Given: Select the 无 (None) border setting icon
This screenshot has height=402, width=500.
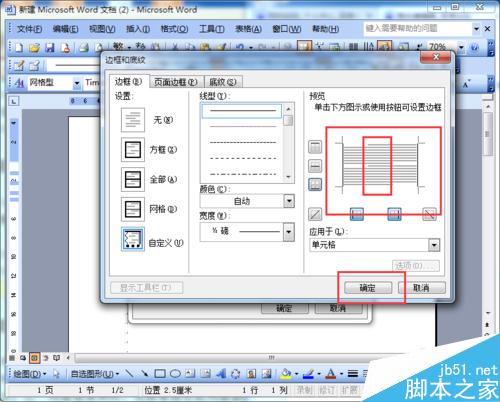Looking at the screenshot, I should pos(133,120).
